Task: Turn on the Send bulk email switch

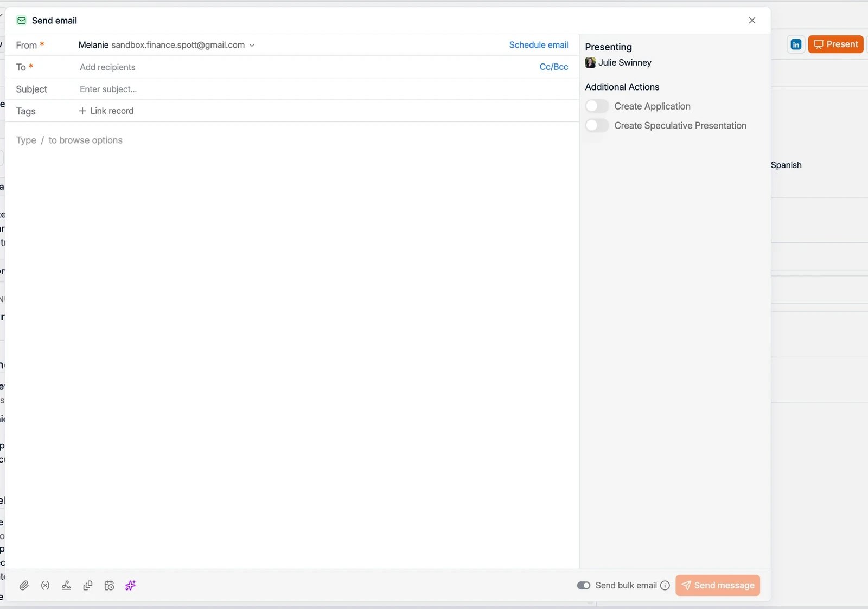Action: click(584, 586)
